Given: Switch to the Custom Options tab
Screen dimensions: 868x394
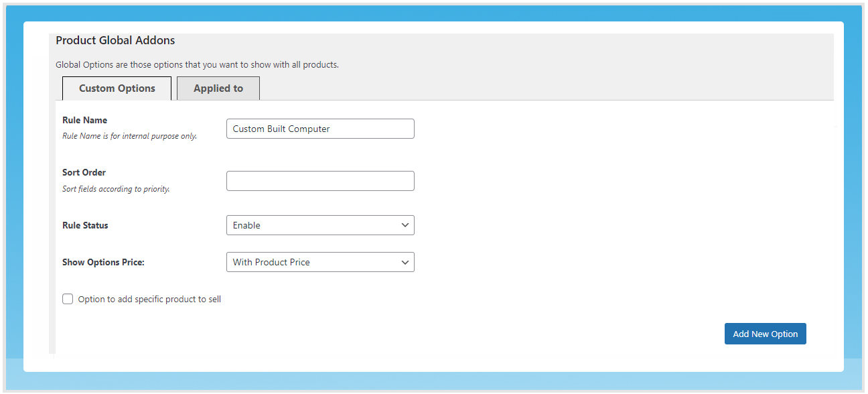Looking at the screenshot, I should [x=117, y=88].
